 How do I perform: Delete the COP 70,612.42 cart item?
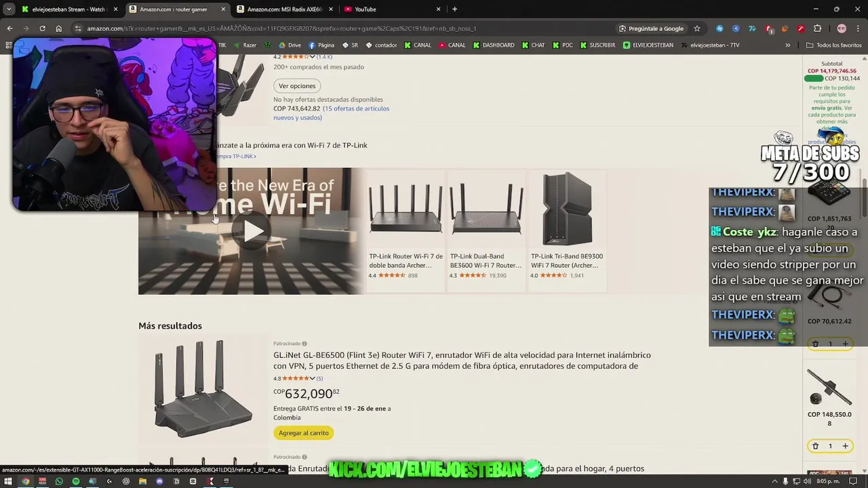click(815, 344)
